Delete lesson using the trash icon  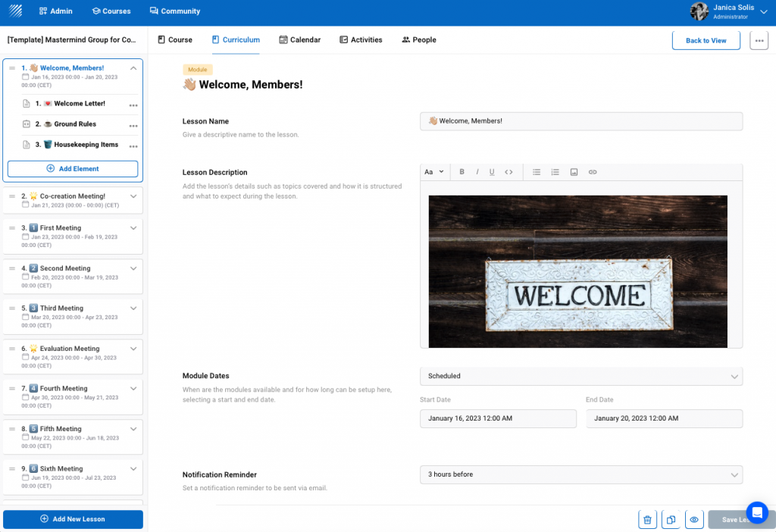(647, 519)
